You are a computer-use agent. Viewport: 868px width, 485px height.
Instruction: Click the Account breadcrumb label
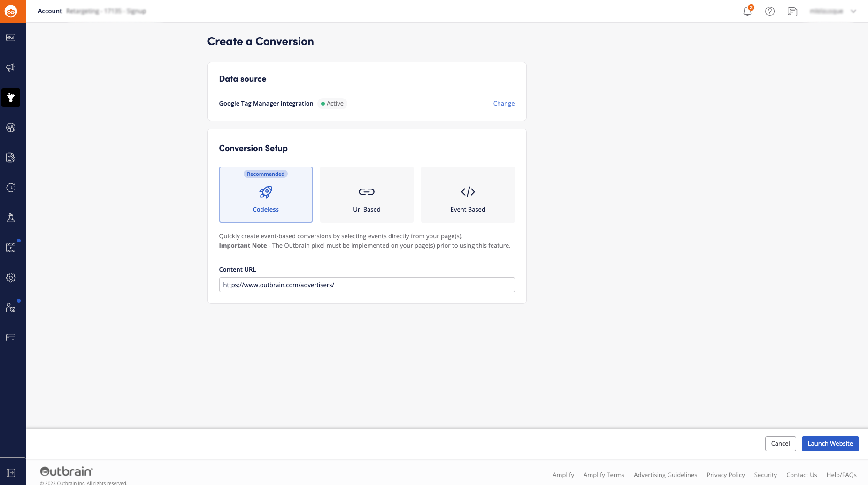[50, 11]
